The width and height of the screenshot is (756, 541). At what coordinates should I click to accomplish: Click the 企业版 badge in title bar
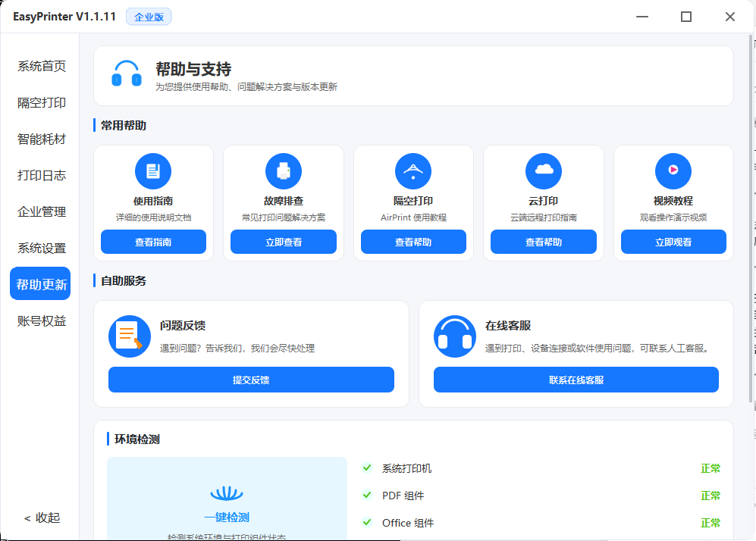(149, 17)
